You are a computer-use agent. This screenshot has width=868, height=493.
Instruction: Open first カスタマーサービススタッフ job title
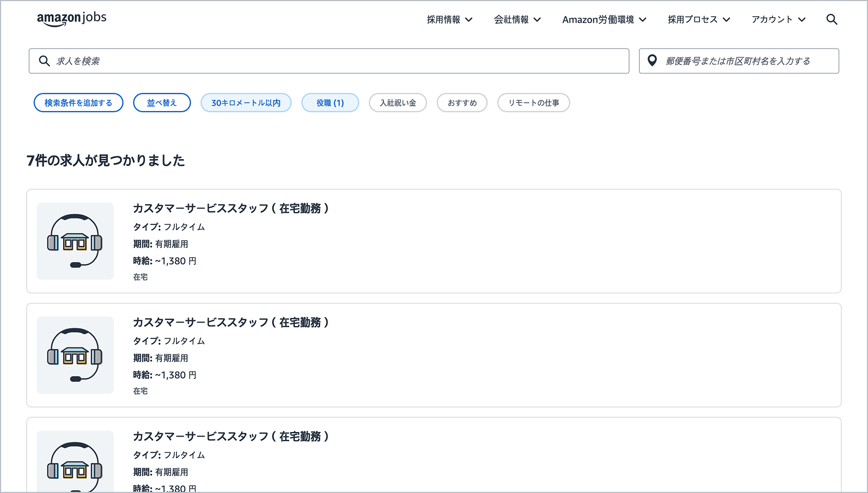click(x=231, y=208)
